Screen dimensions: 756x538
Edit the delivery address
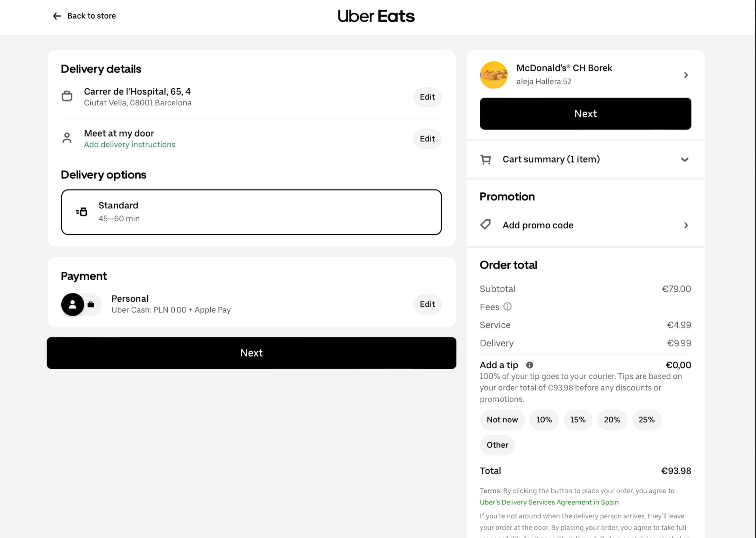tap(427, 97)
